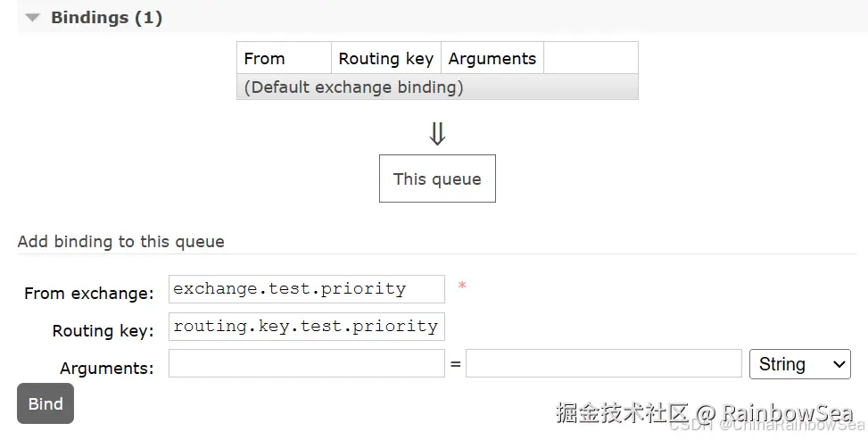Viewport: 868px width, 440px height.
Task: Click the red required asterisk
Action: click(462, 286)
